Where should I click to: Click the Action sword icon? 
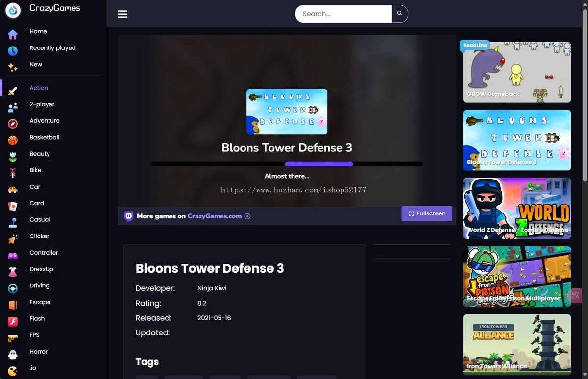(13, 91)
